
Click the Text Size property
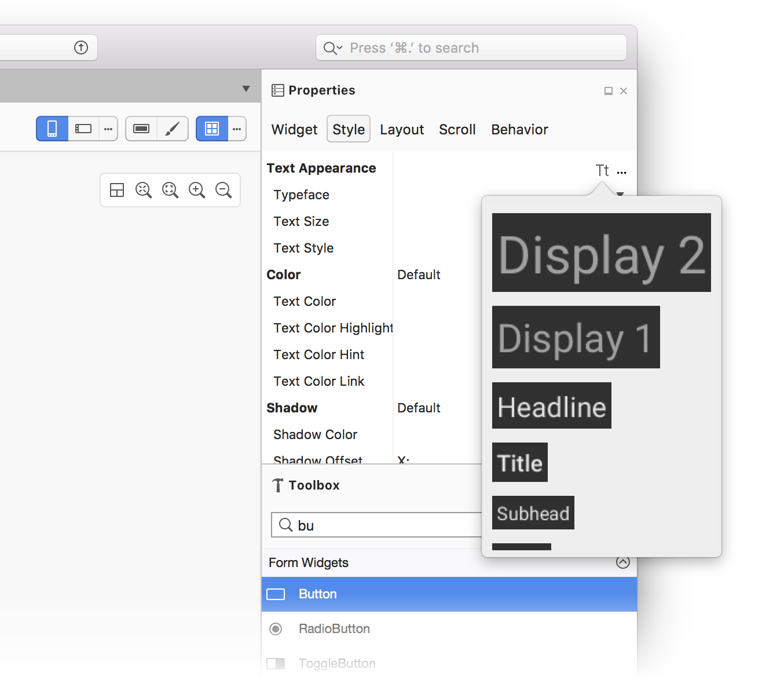click(x=301, y=221)
